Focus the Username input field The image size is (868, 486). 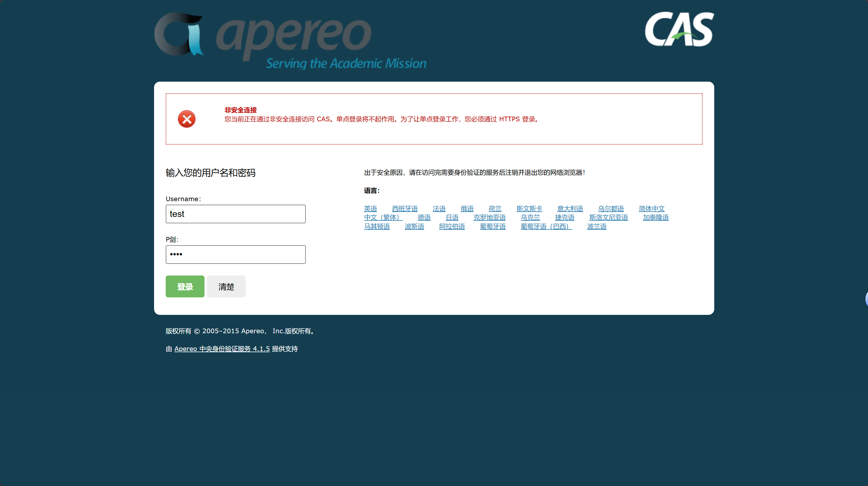(x=235, y=214)
